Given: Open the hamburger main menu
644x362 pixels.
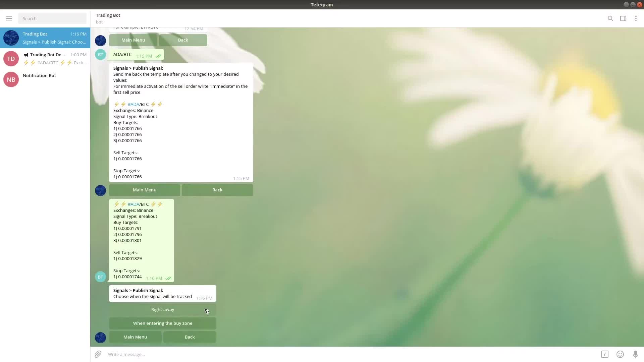Looking at the screenshot, I should 9,18.
